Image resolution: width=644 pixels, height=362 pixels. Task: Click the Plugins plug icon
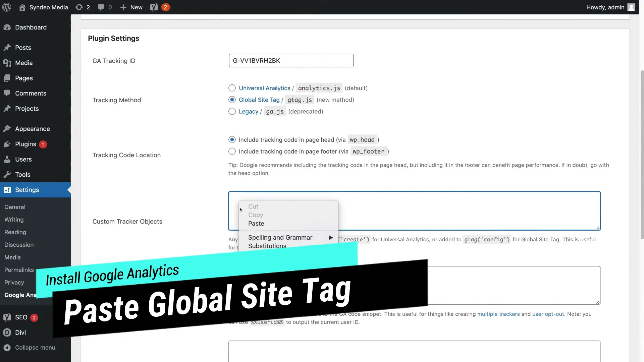(x=7, y=144)
